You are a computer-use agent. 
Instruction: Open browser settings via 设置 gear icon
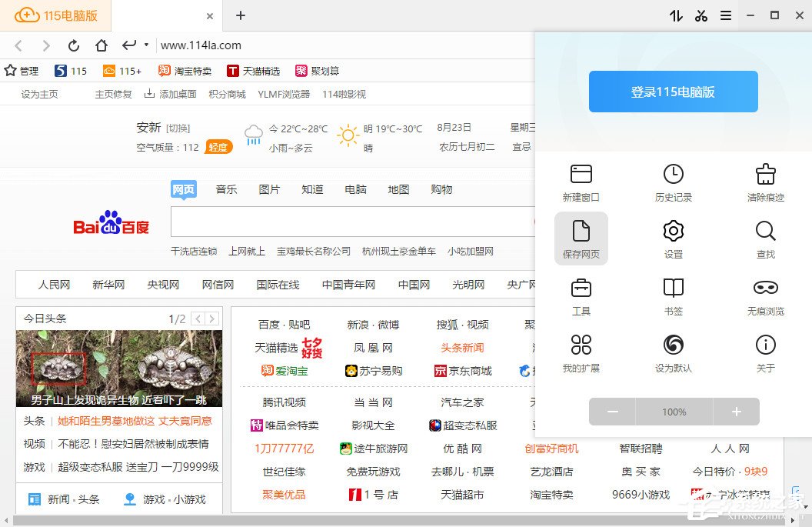673,237
